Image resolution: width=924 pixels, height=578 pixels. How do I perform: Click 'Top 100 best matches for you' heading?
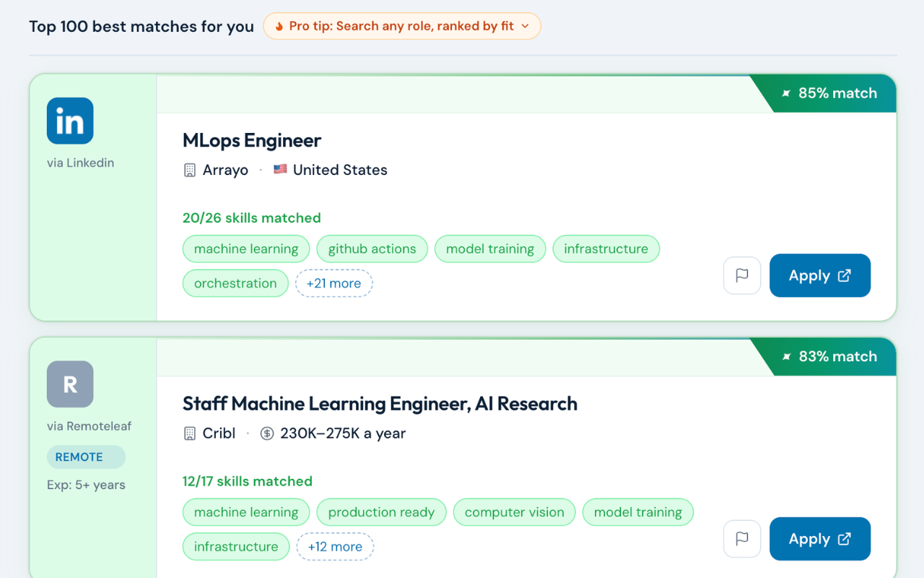141,27
